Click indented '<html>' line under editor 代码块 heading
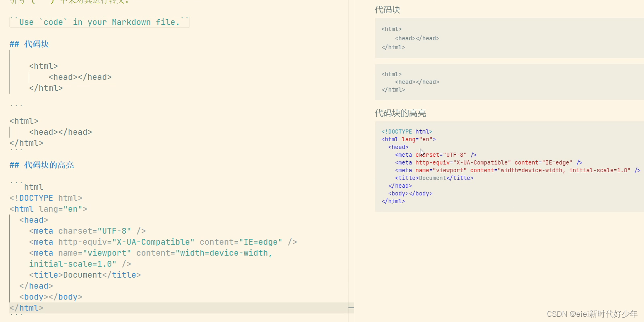 pyautogui.click(x=44, y=66)
